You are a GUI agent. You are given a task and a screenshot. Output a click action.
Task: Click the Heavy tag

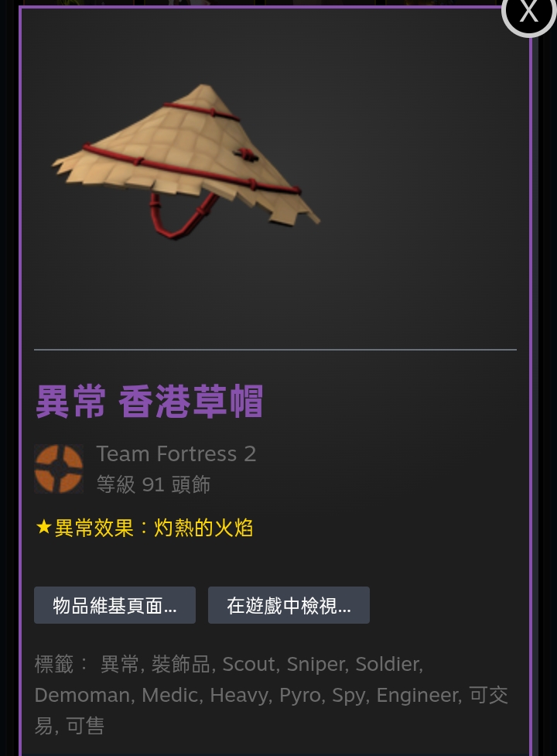click(x=238, y=695)
